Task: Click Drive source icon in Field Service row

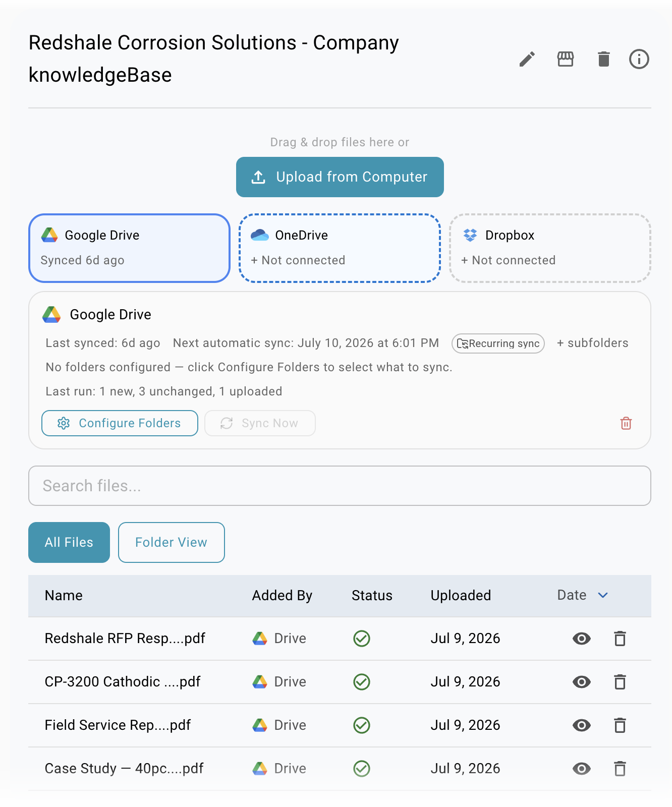Action: pyautogui.click(x=259, y=725)
